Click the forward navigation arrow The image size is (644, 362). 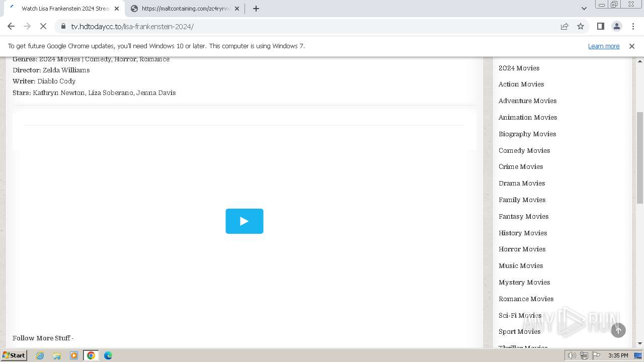[27, 26]
